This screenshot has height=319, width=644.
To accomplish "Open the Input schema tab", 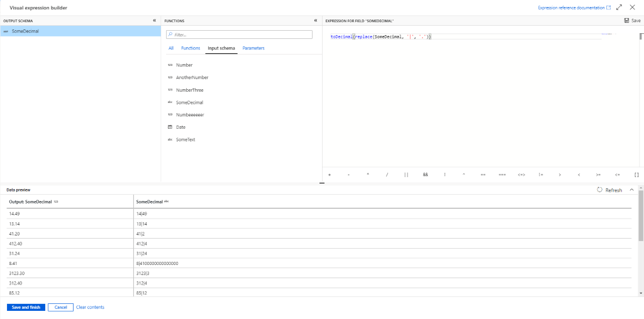I will click(x=221, y=48).
